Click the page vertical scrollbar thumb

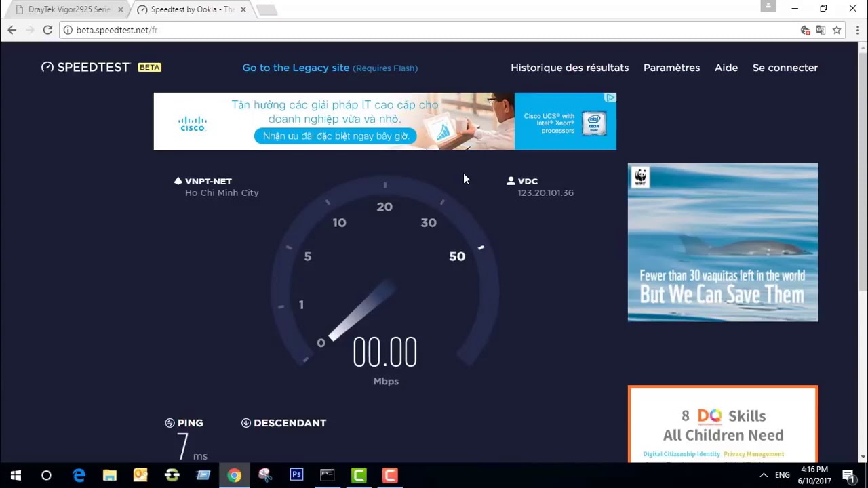tap(863, 172)
